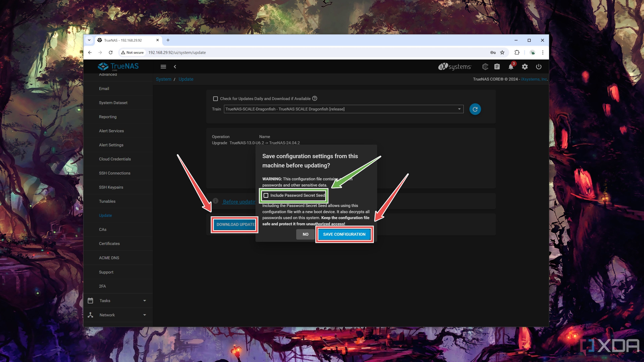Toggle Check for Updates Daily option
This screenshot has height=362, width=644.
pyautogui.click(x=215, y=98)
